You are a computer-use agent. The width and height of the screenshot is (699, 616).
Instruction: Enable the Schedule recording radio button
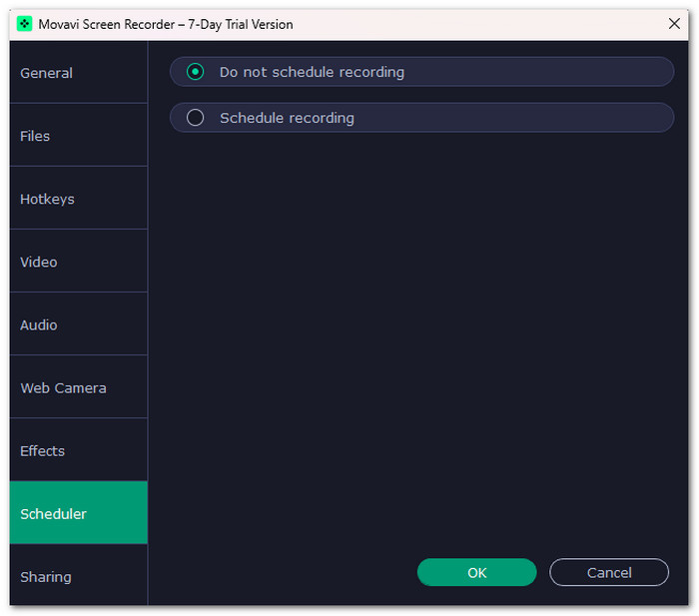click(196, 118)
